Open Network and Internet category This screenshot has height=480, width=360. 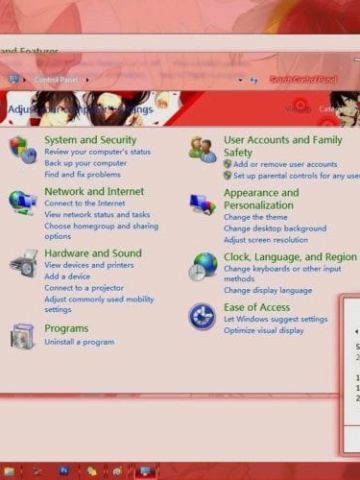(94, 191)
